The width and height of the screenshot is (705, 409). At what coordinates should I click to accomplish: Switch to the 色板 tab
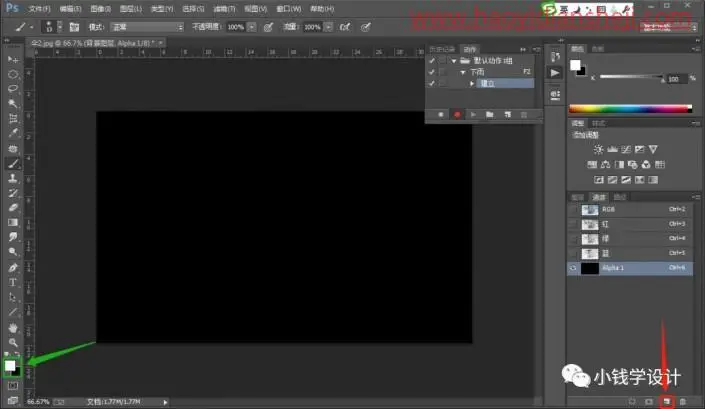click(x=598, y=49)
